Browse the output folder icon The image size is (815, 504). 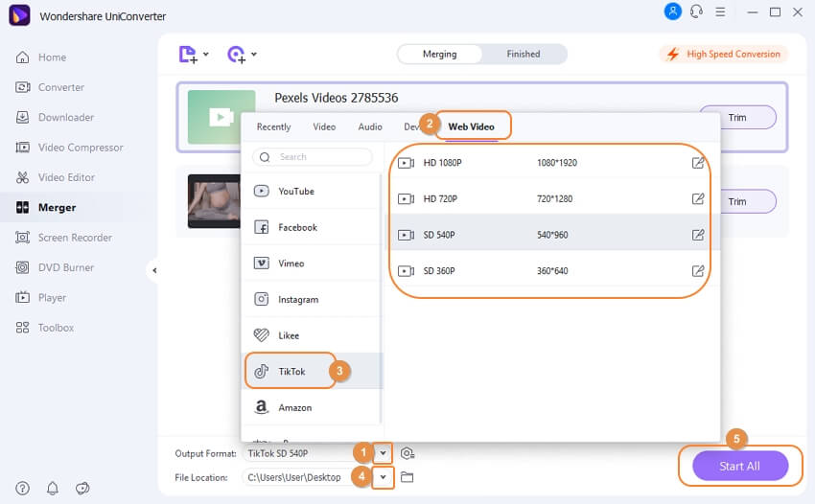tap(407, 477)
